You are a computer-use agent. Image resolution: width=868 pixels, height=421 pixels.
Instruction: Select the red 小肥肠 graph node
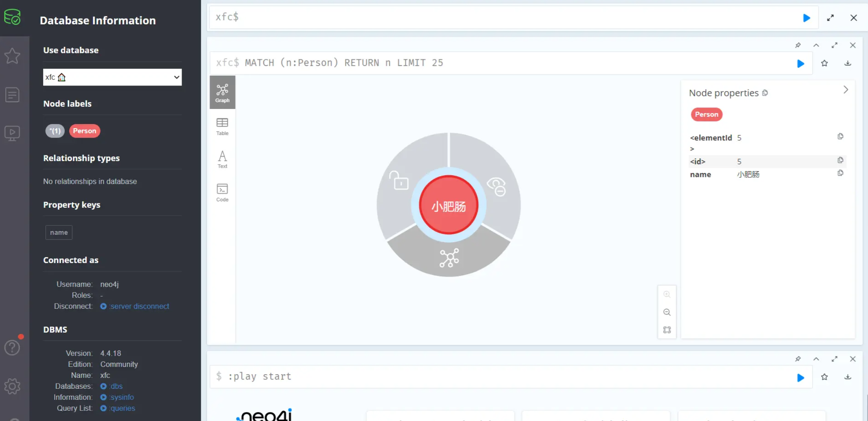coord(448,205)
